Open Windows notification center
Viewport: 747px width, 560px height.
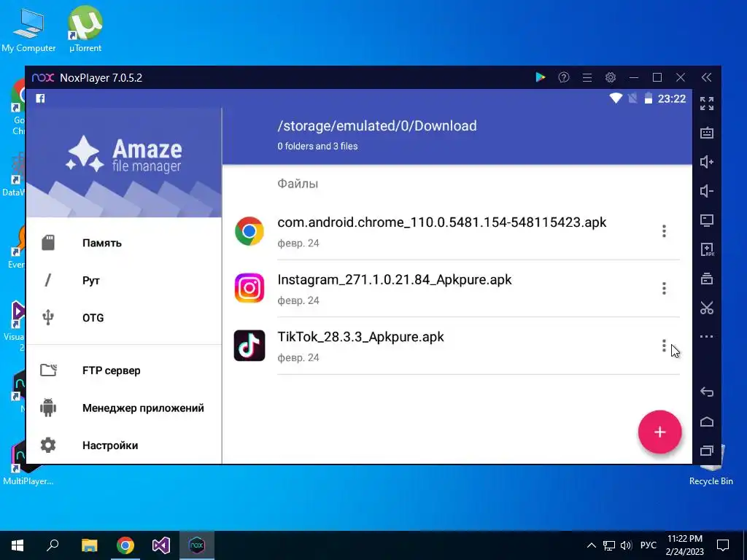click(723, 545)
